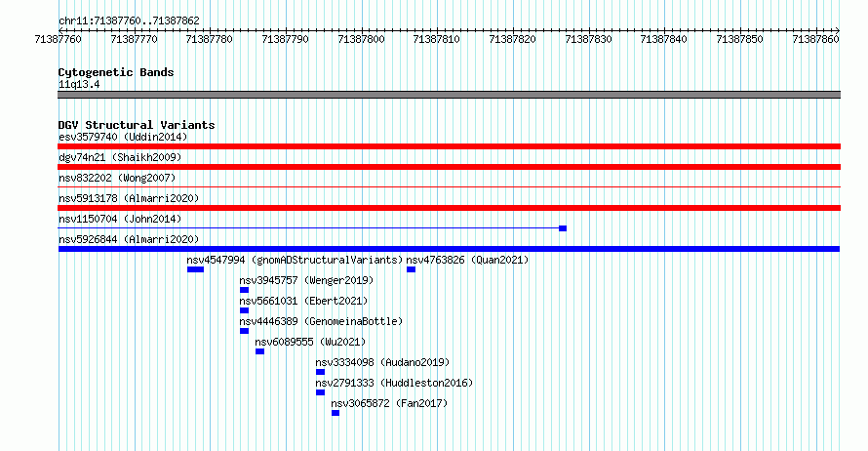Click nsv4547994 (gnomADStructuralVariants) label
868x451 pixels.
point(295,260)
